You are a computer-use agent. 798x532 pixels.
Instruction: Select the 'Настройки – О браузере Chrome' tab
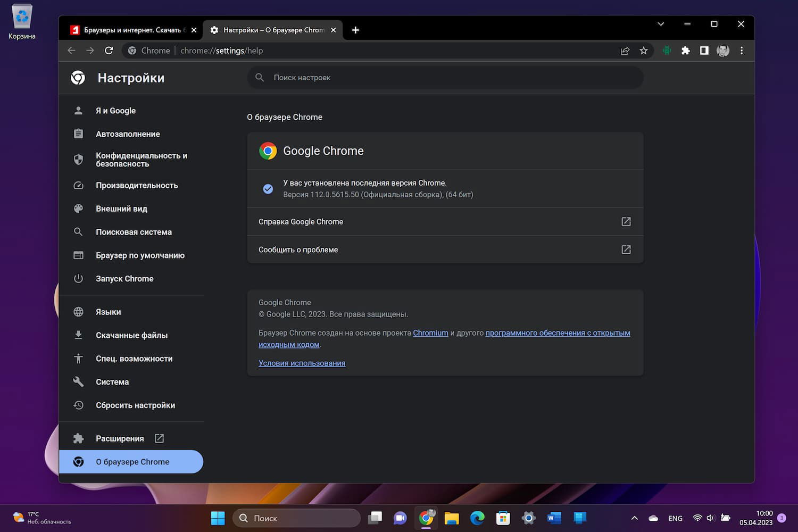(x=273, y=30)
